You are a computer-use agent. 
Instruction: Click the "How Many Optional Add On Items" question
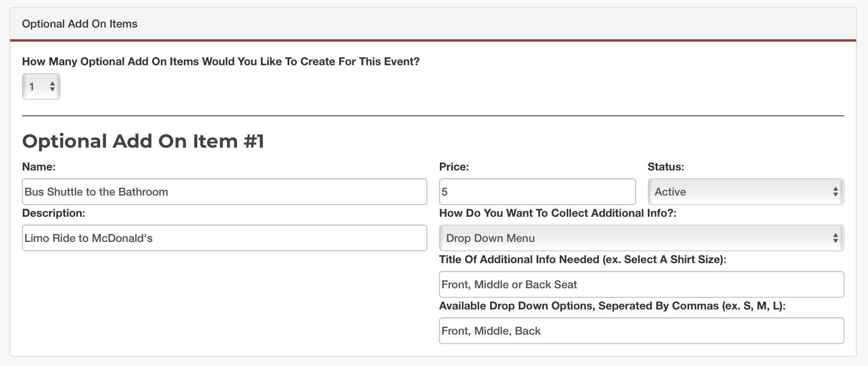(x=221, y=62)
